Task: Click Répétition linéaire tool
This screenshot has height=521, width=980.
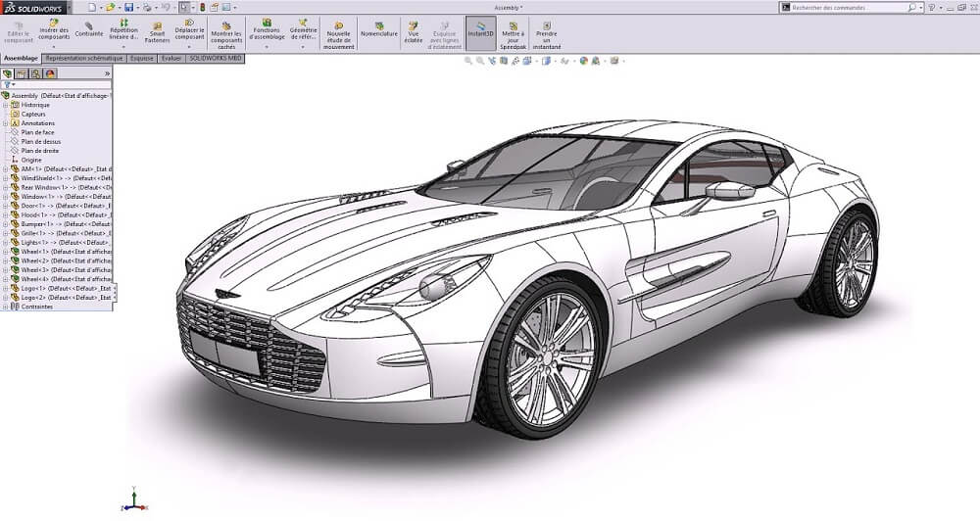Action: click(123, 30)
